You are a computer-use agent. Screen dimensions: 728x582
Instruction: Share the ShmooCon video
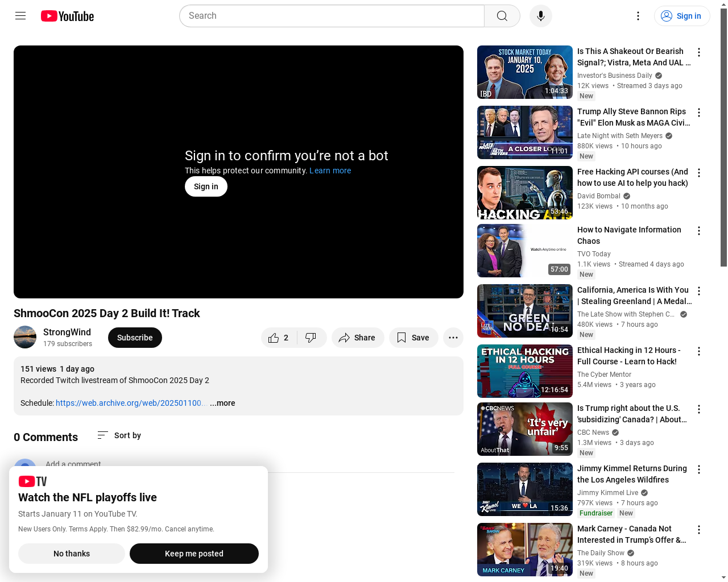[357, 338]
